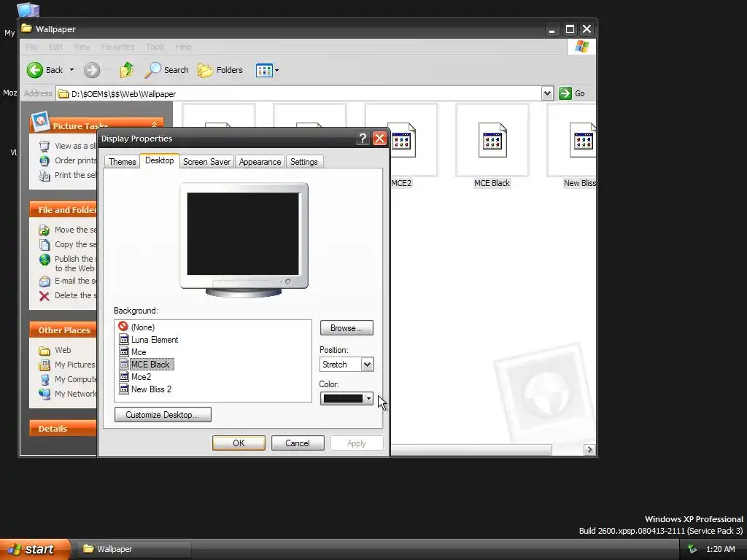Select MCE Black background entry
Screen dimensions: 747x560
click(x=150, y=365)
